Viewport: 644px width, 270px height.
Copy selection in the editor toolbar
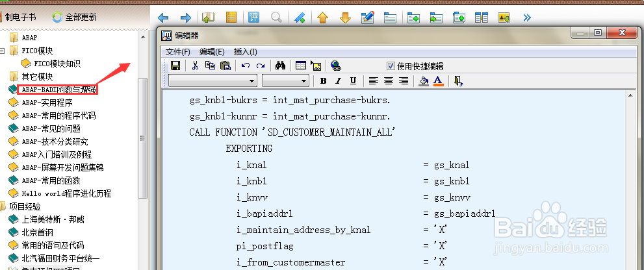(x=211, y=66)
